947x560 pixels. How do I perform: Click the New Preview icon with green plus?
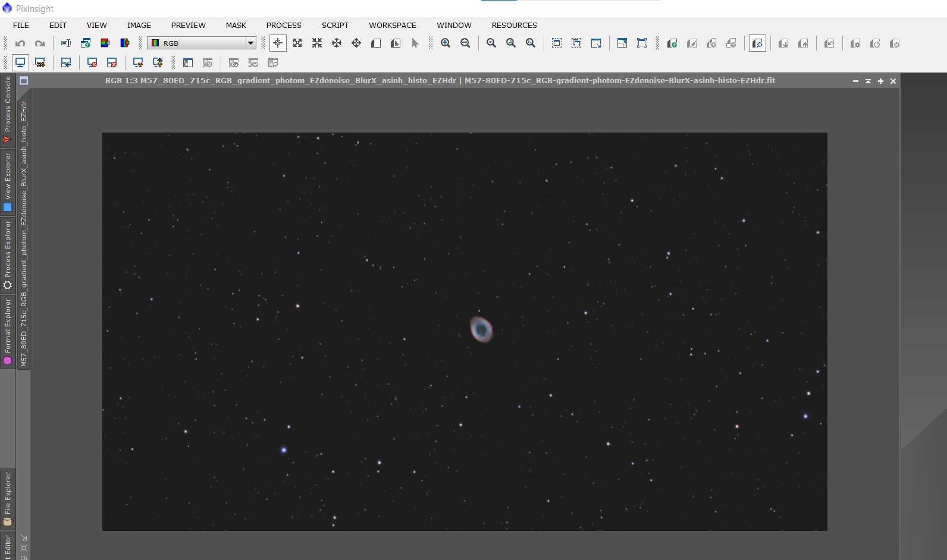[x=672, y=43]
